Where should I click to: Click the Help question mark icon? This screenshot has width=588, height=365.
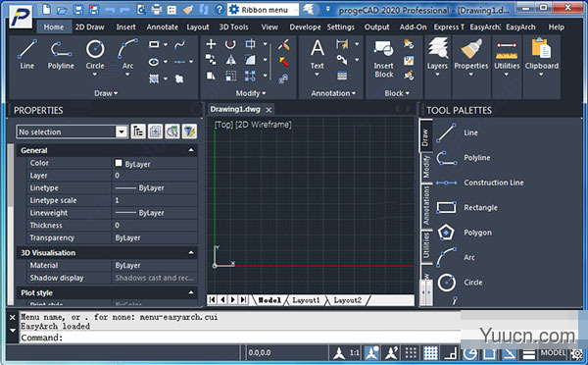(220, 10)
